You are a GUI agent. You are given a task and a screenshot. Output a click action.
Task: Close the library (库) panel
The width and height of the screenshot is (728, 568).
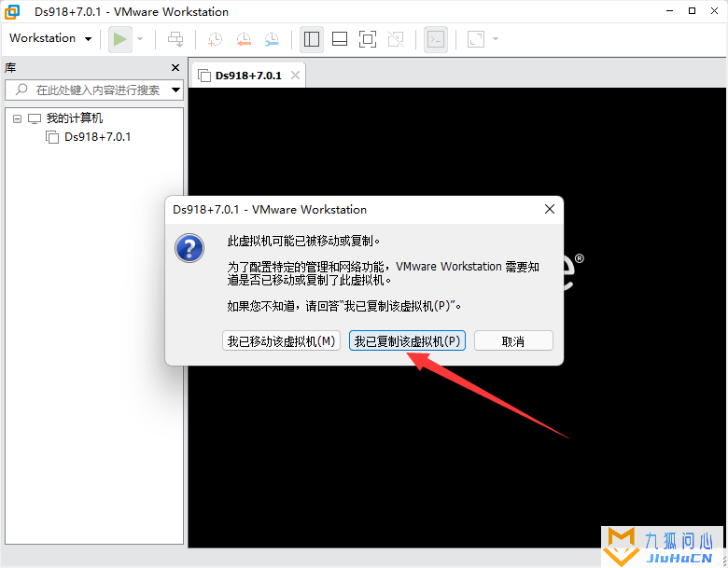click(175, 68)
